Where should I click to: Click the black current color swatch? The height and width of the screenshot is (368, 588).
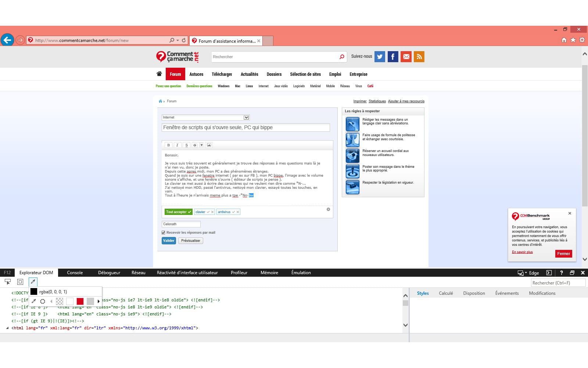pos(34,292)
